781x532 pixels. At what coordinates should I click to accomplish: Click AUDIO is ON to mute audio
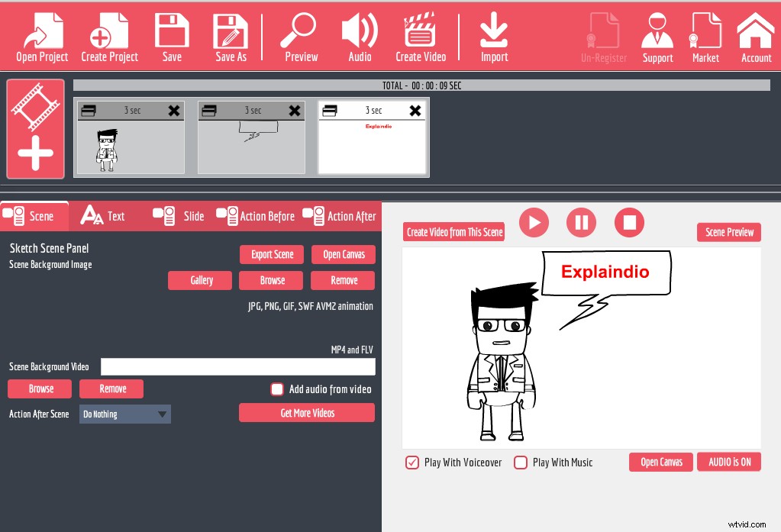click(x=728, y=462)
